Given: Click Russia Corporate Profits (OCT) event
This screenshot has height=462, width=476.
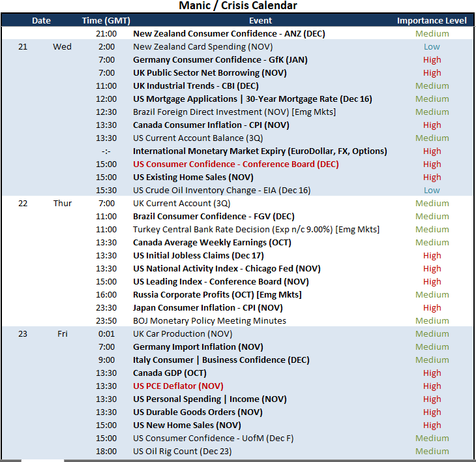Looking at the screenshot, I should (217, 295).
